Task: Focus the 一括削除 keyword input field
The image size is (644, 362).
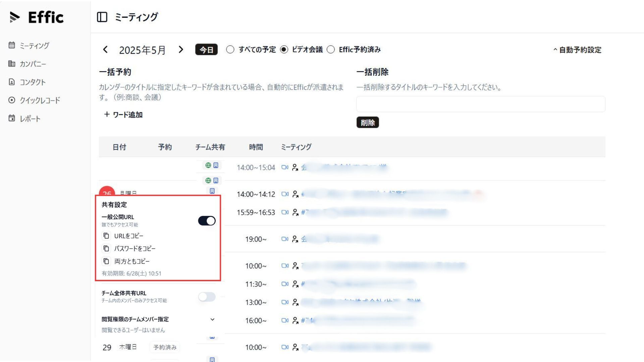Action: [x=481, y=104]
